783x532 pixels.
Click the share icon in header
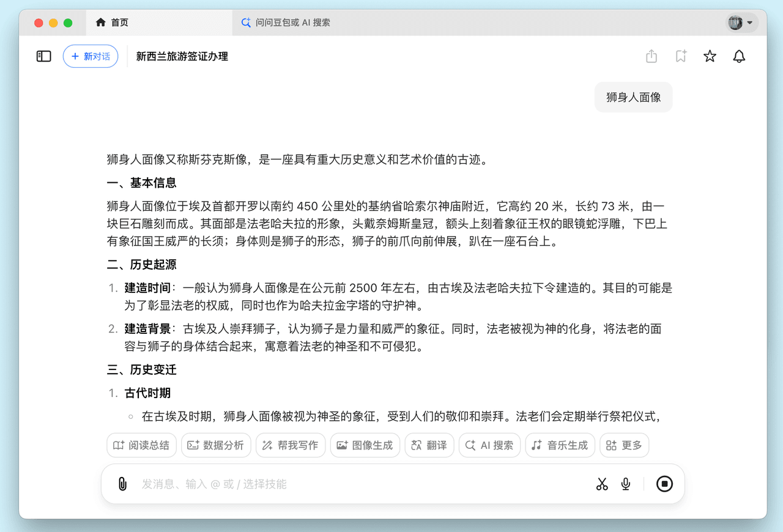[x=651, y=56]
